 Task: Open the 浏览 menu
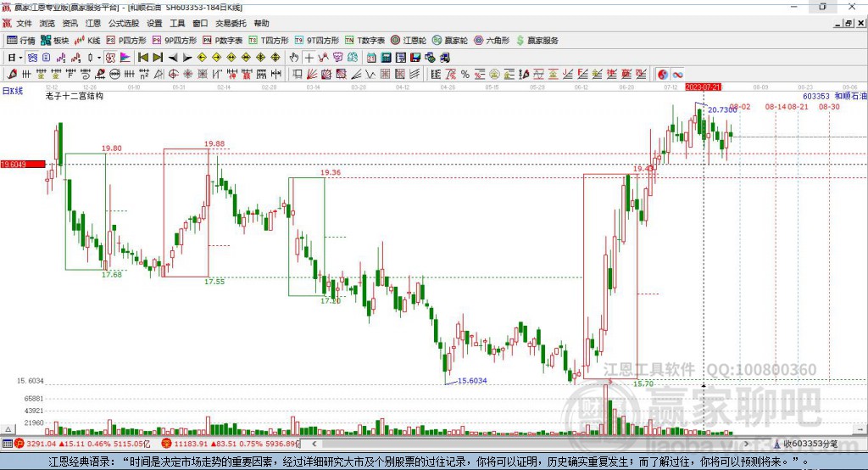[x=47, y=23]
